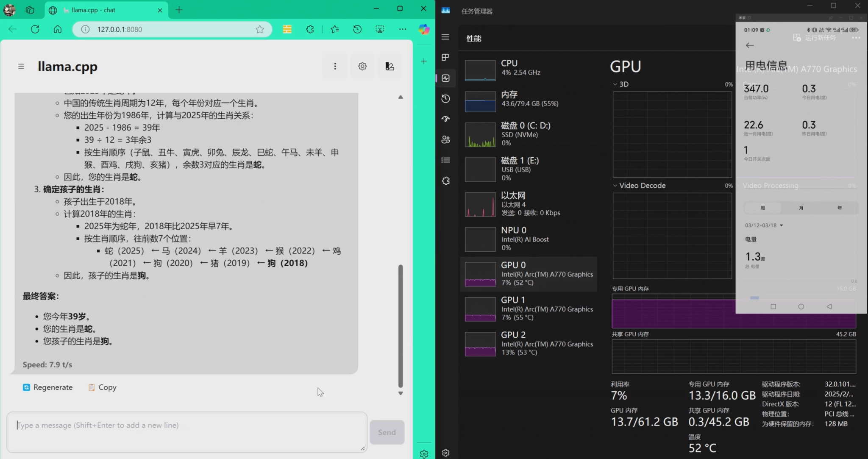Image resolution: width=868 pixels, height=459 pixels.
Task: Open Copilot from the Edge toolbar
Action: 423,29
